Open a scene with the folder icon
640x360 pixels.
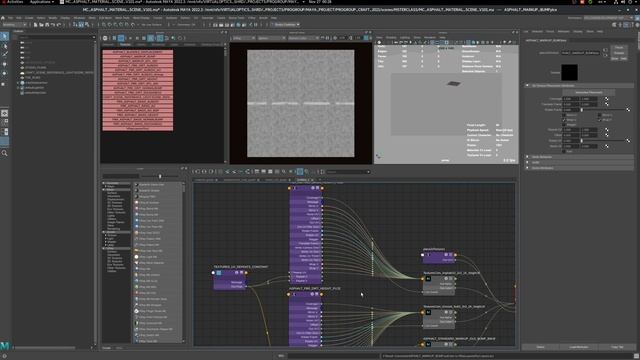(x=41, y=25)
